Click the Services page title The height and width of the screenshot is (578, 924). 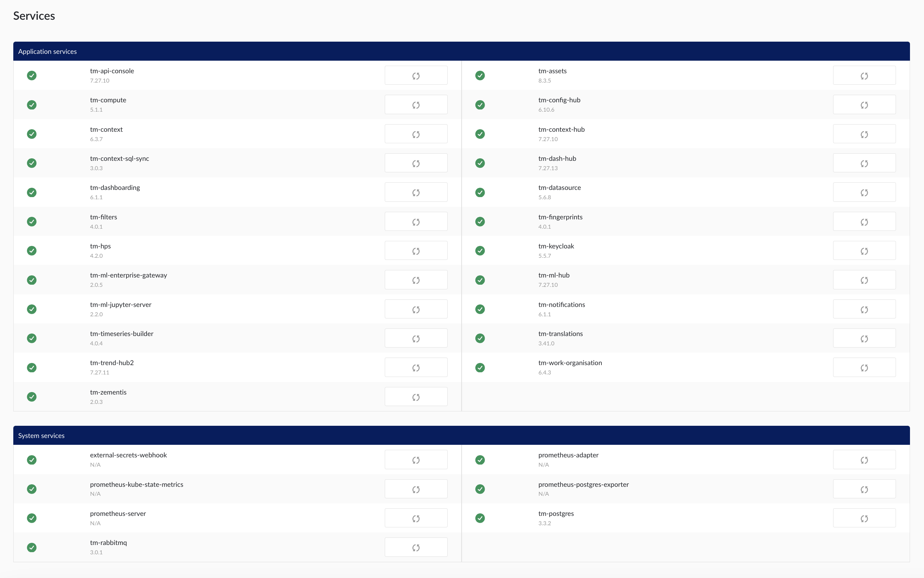tap(34, 16)
